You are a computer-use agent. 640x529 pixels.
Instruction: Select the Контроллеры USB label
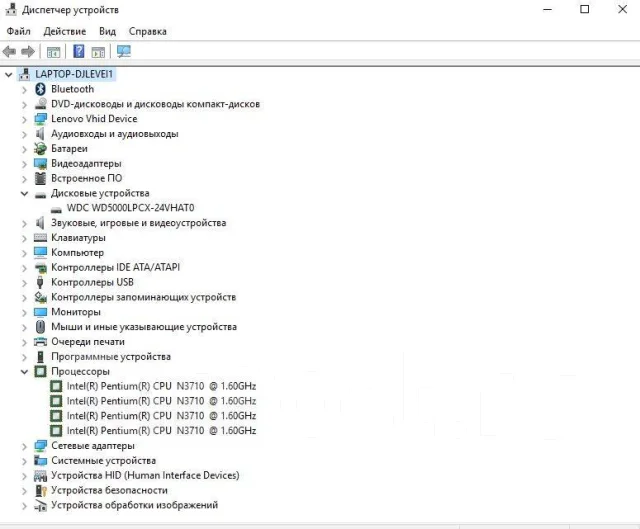click(92, 282)
